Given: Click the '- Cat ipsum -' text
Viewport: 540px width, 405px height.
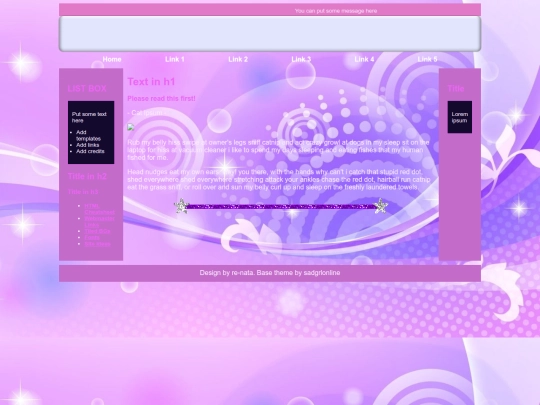Looking at the screenshot, I should (x=147, y=113).
